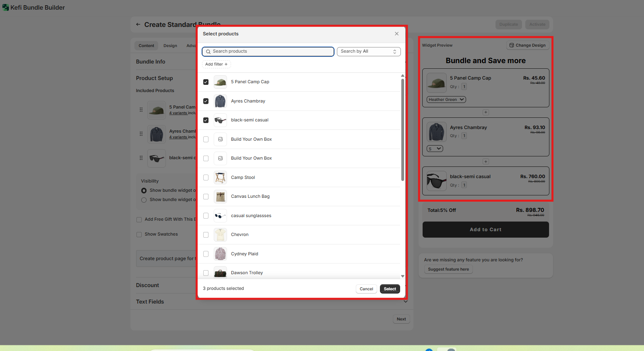Viewport: 644px width, 351px height.
Task: Close the Select products dialog with X
Action: pyautogui.click(x=396, y=34)
